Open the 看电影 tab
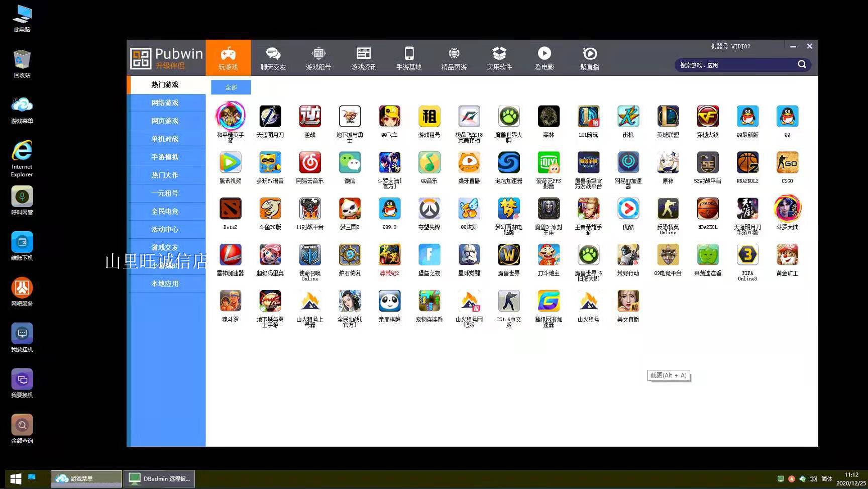The height and width of the screenshot is (489, 868). pos(545,58)
